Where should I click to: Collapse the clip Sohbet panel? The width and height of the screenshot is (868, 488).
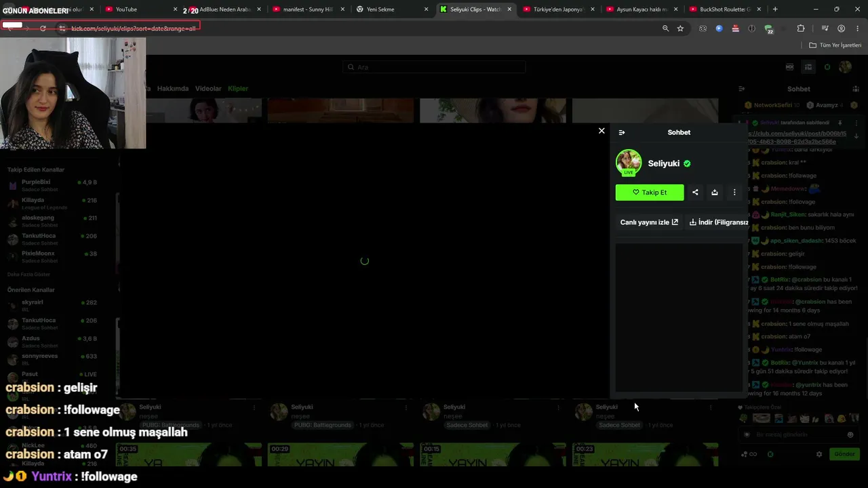point(622,133)
